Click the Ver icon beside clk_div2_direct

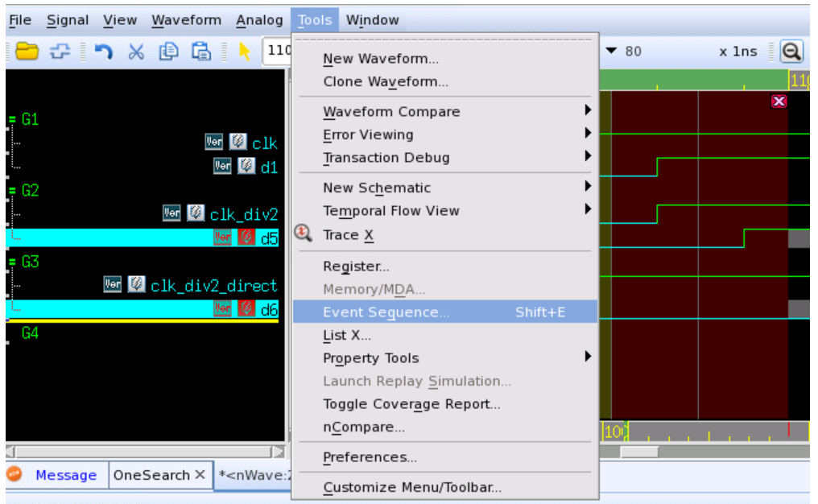[112, 284]
